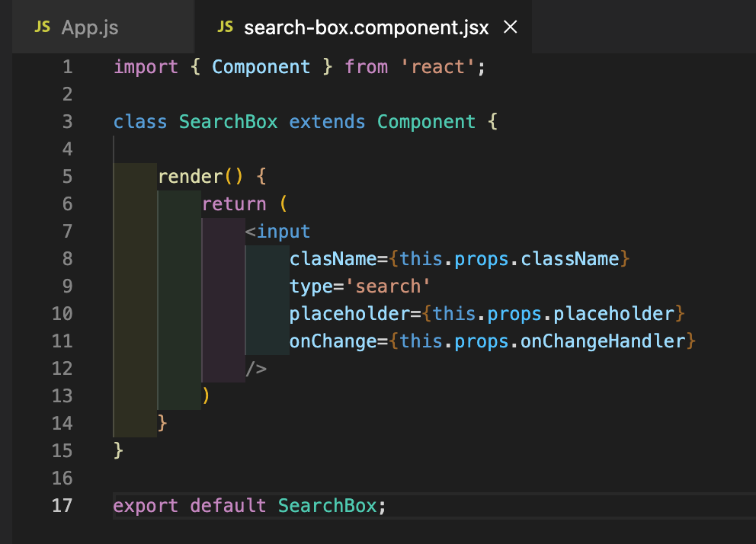
Task: Click the self-closing '/>' on line 12
Action: click(255, 369)
